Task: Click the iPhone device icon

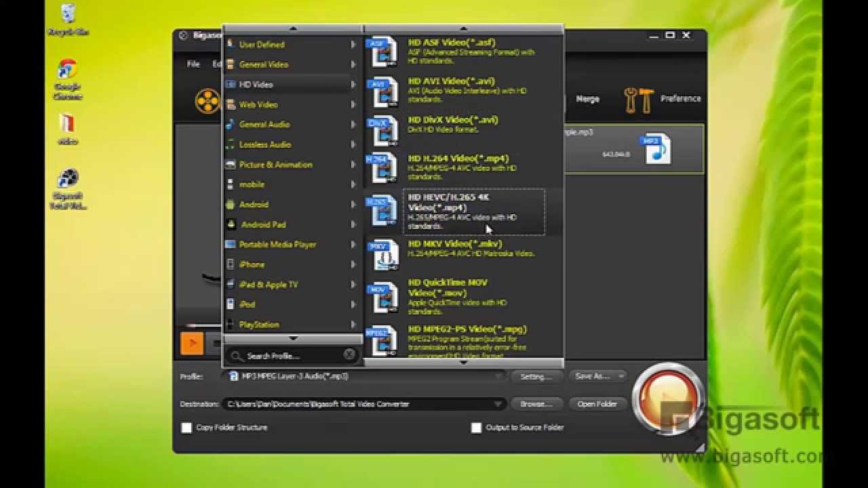Action: pyautogui.click(x=231, y=264)
